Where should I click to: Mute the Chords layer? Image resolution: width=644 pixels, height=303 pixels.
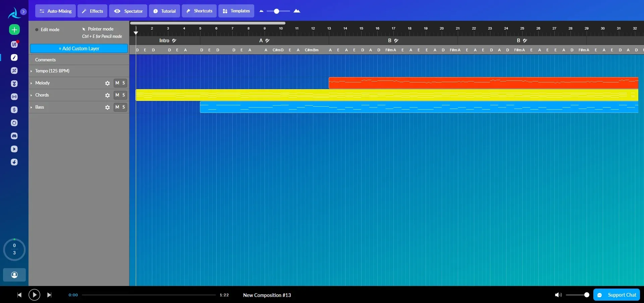pos(117,95)
